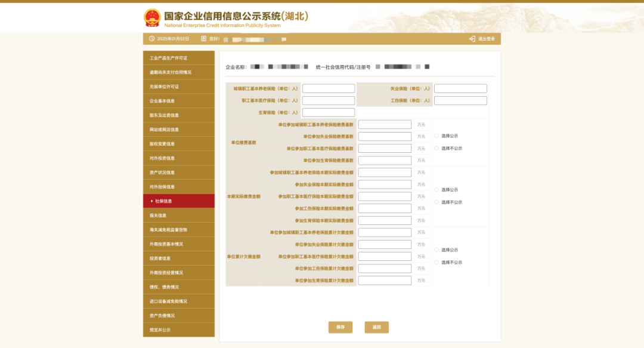This screenshot has width=644, height=348.
Task: Click the 参加工伤保险本期实际缴费金额 field
Action: (385, 208)
